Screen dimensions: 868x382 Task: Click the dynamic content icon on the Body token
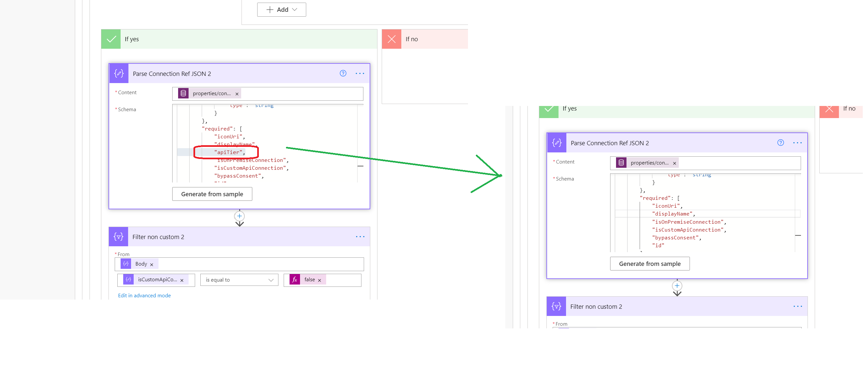[x=126, y=264]
